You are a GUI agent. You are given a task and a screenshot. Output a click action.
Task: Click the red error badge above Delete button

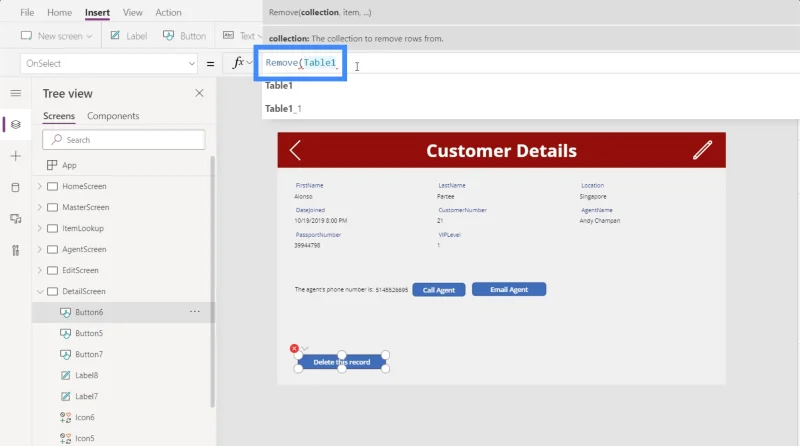(294, 348)
